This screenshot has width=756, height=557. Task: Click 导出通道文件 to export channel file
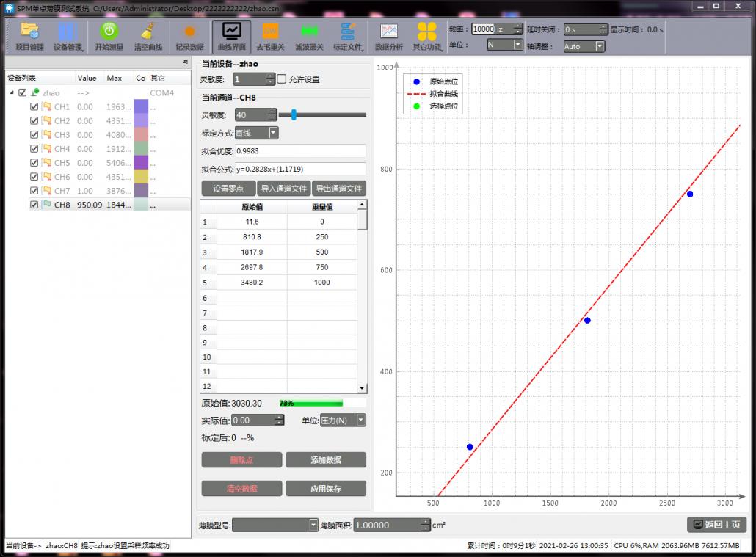[x=339, y=189]
